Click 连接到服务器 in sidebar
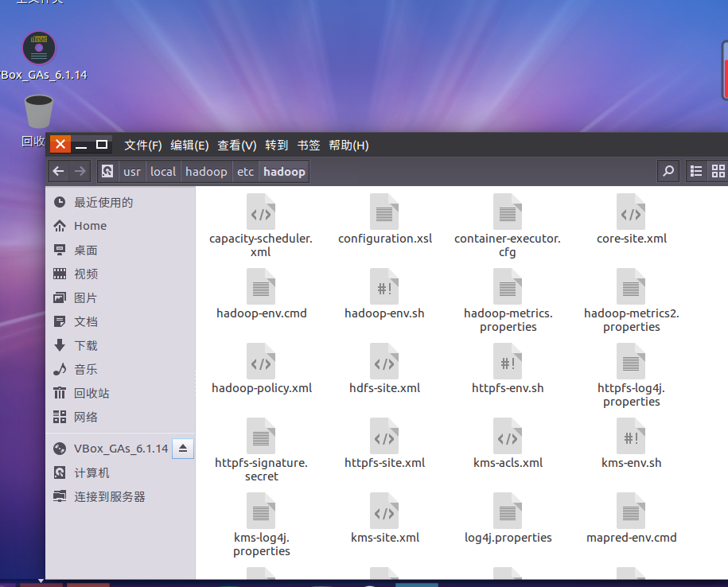Viewport: 728px width, 587px height. 120,496
